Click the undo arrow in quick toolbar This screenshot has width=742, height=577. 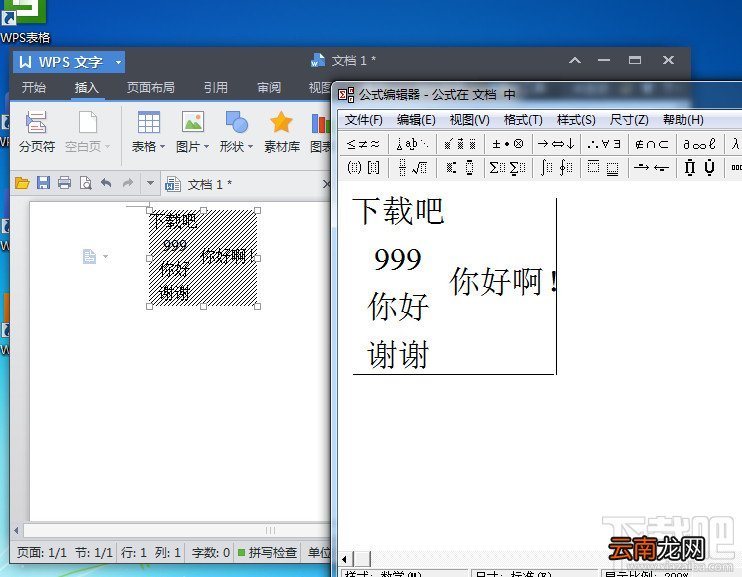[106, 183]
